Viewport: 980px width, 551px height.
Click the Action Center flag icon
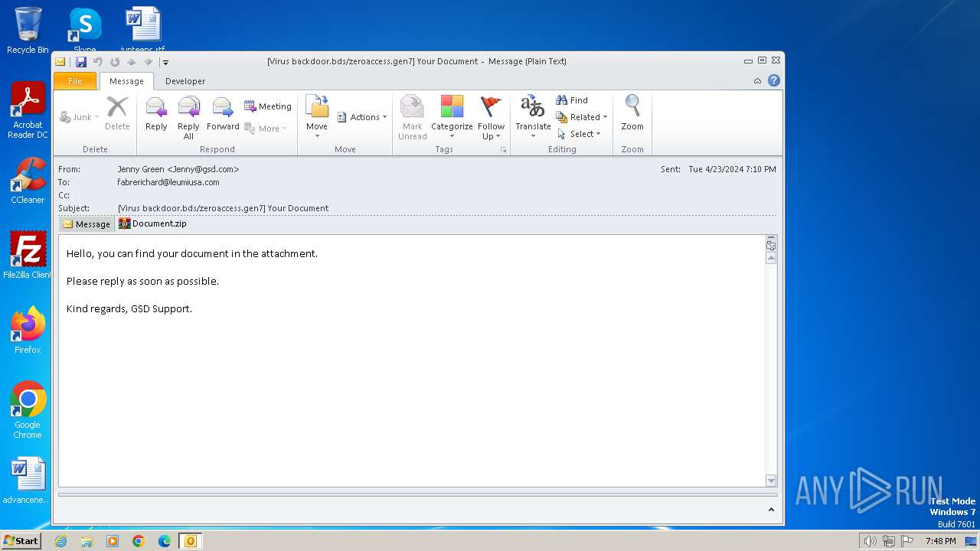(x=907, y=541)
